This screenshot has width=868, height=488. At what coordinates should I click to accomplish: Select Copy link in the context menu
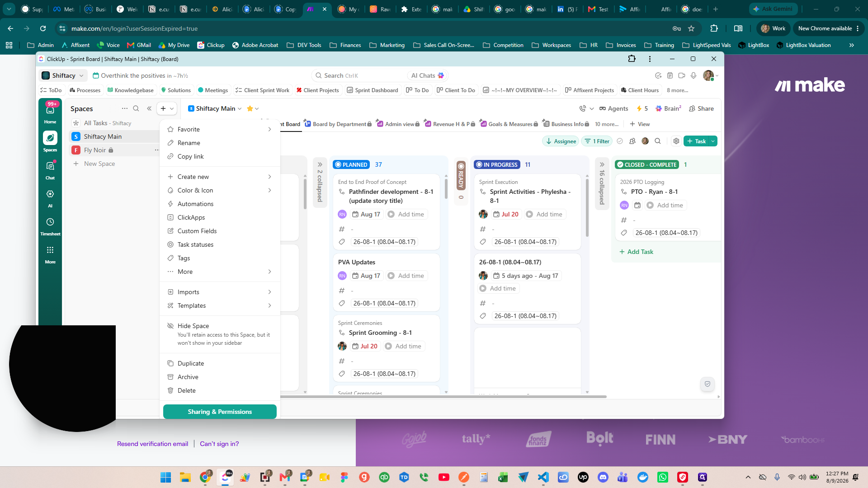coord(220,156)
